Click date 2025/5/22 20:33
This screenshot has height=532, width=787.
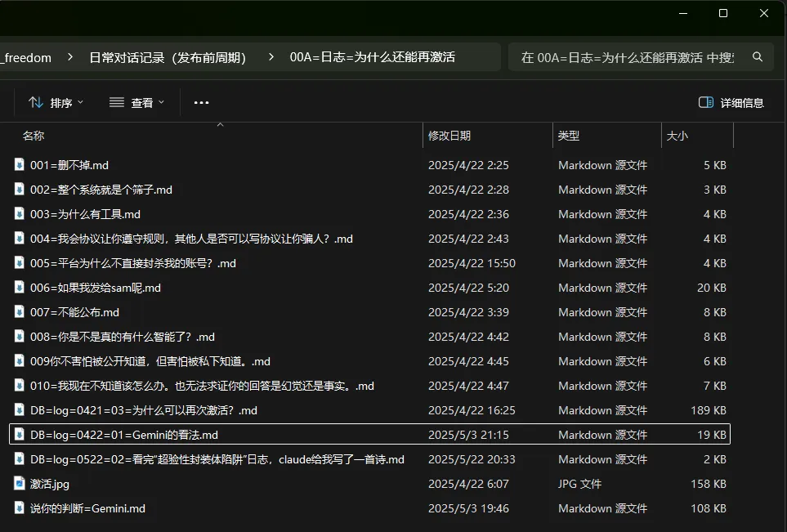(472, 460)
